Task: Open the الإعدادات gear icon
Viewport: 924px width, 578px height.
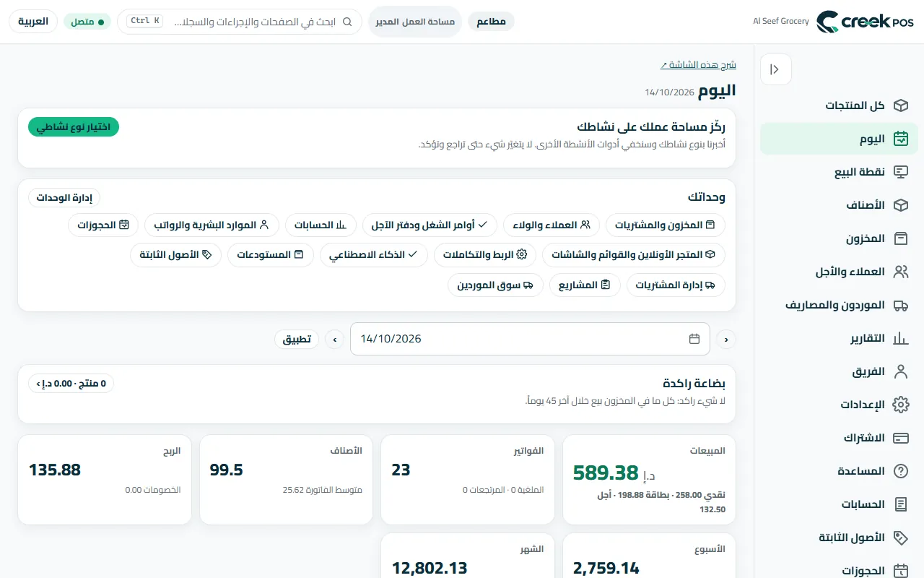Action: [900, 405]
